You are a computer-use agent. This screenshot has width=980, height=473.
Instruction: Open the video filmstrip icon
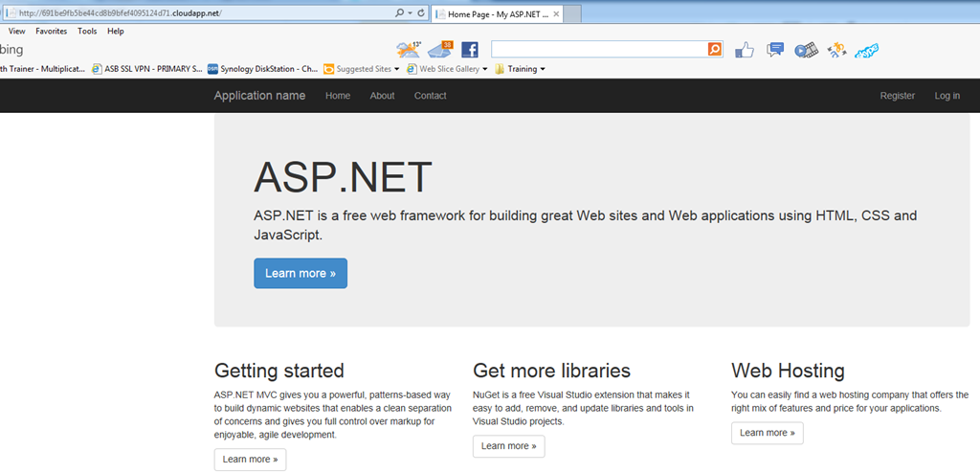tap(806, 50)
